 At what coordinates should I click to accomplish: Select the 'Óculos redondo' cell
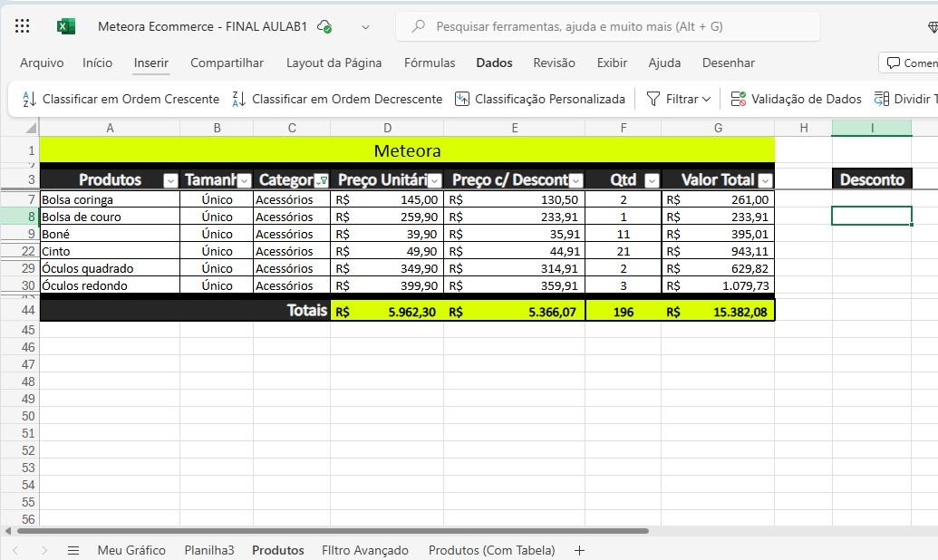coord(110,285)
